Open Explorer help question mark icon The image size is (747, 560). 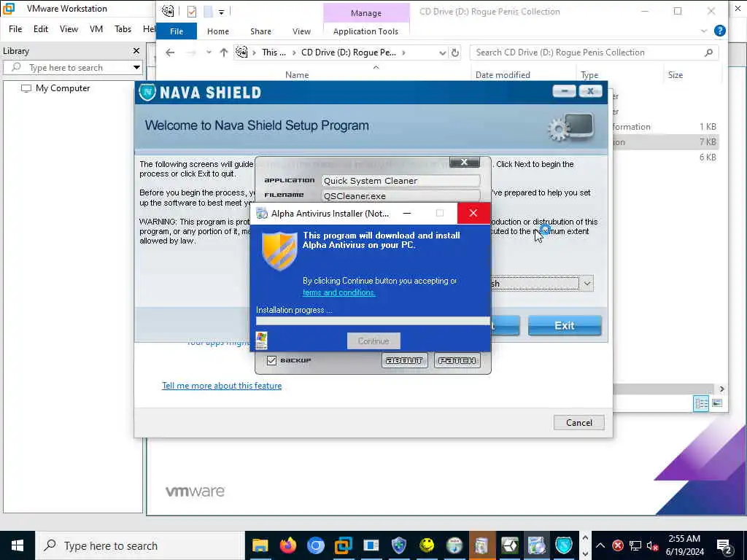coord(720,31)
